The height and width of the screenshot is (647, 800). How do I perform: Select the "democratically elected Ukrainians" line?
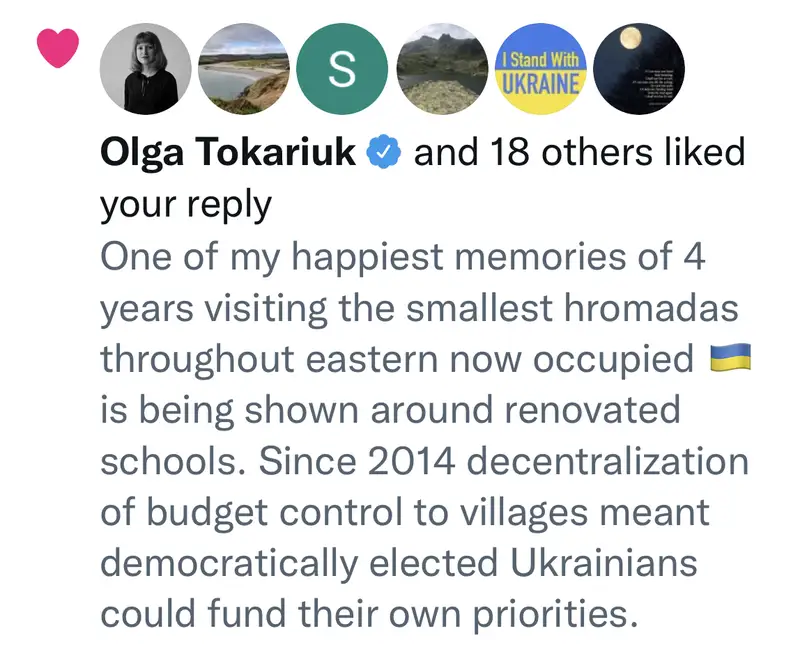tap(398, 562)
